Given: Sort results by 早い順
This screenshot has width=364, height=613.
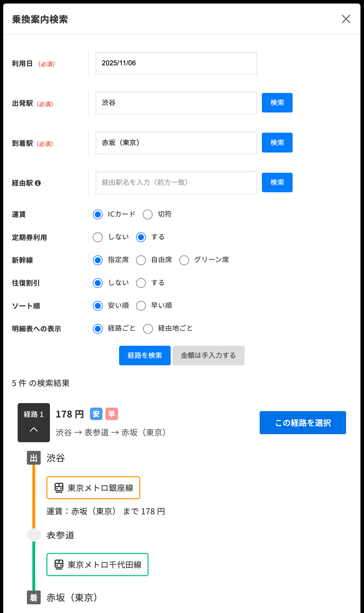Looking at the screenshot, I should pyautogui.click(x=141, y=306).
